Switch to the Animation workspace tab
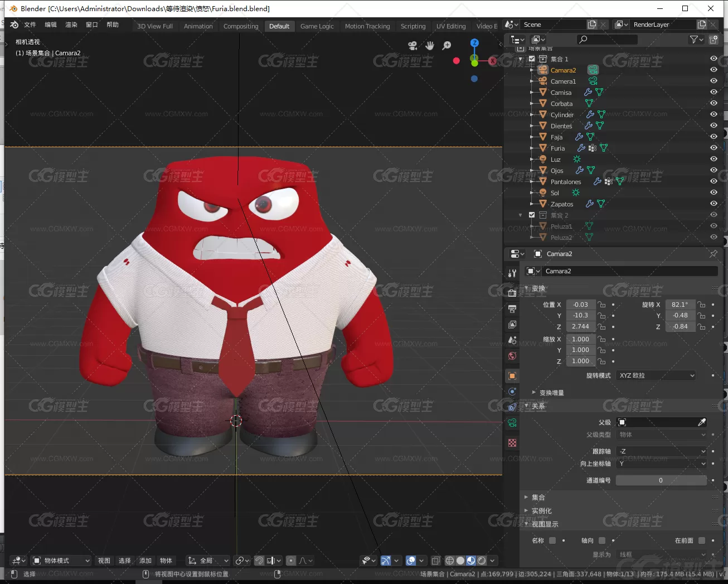This screenshot has width=728, height=584. (x=198, y=26)
